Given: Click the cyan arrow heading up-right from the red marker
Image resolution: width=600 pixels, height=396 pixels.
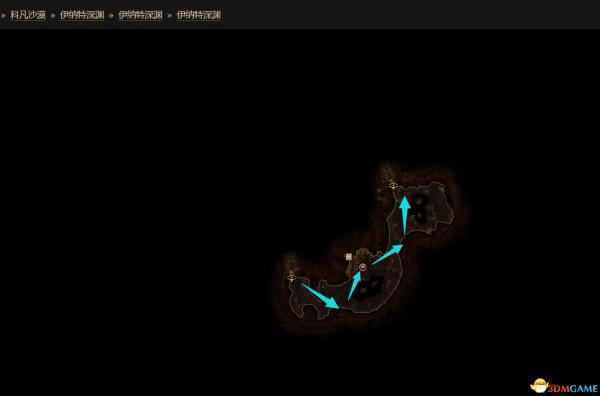Looking at the screenshot, I should tap(387, 254).
